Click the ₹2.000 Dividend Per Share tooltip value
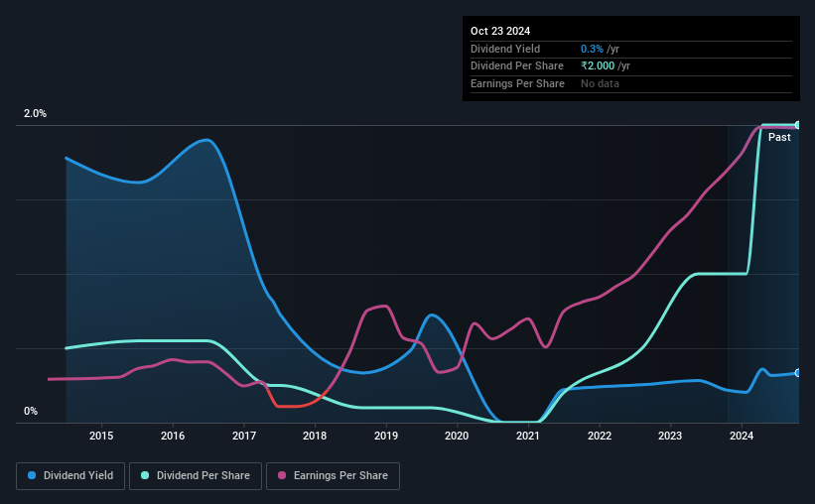Viewport: 815px width, 504px height. [x=598, y=66]
